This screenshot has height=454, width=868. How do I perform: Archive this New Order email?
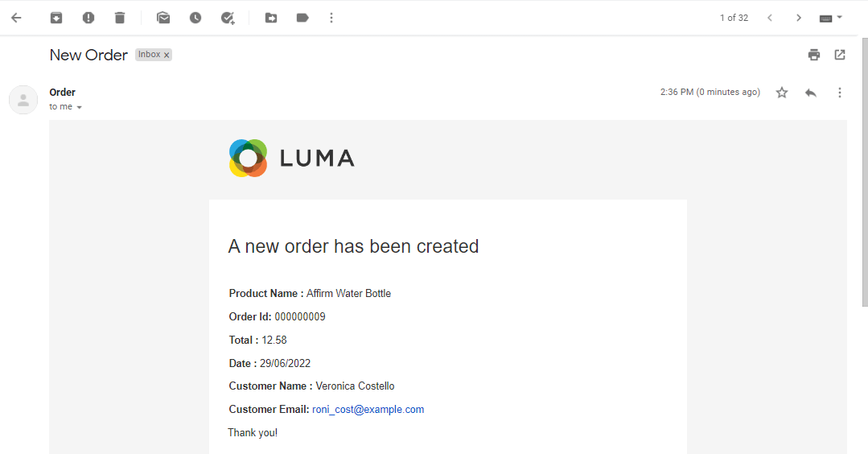point(56,18)
